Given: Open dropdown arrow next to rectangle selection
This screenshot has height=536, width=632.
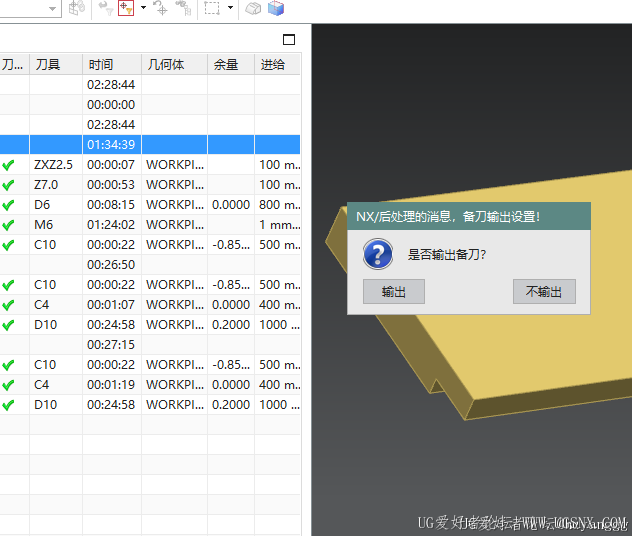Looking at the screenshot, I should coord(231,8).
